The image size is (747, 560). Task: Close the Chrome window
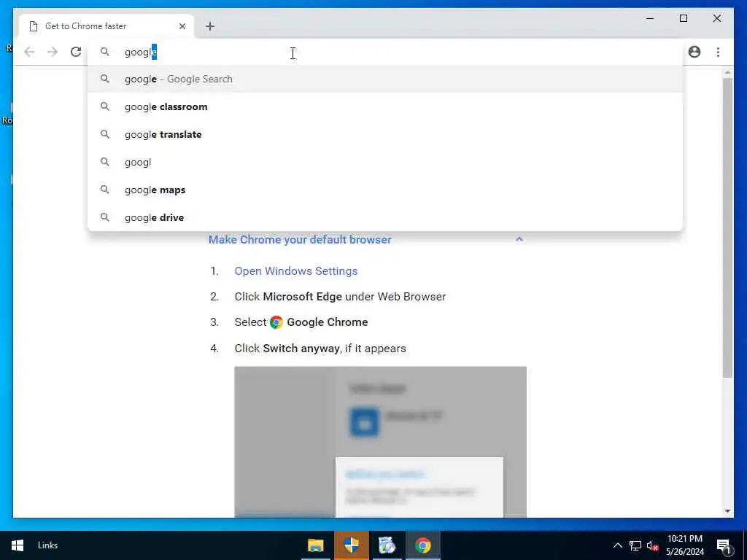point(716,18)
